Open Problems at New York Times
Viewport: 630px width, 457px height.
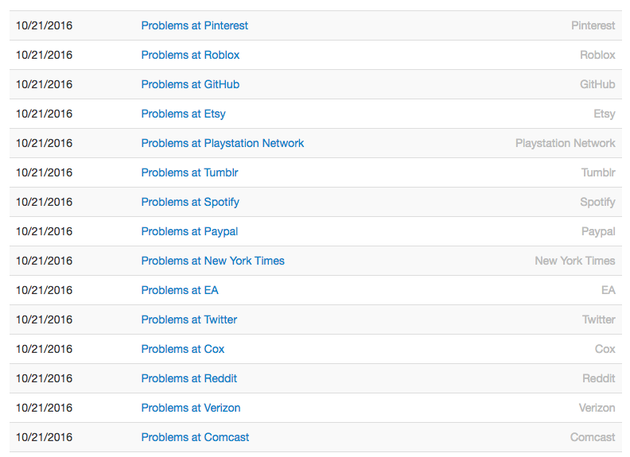(x=212, y=261)
